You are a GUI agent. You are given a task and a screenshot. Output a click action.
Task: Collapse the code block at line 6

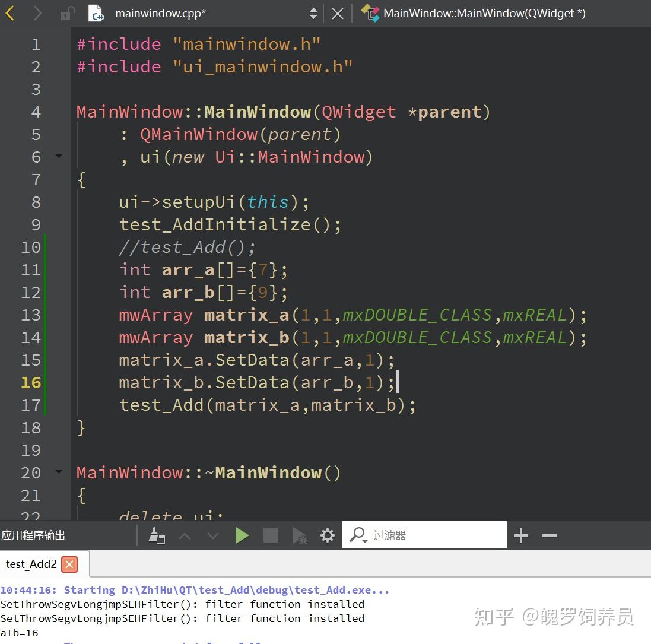pyautogui.click(x=58, y=157)
